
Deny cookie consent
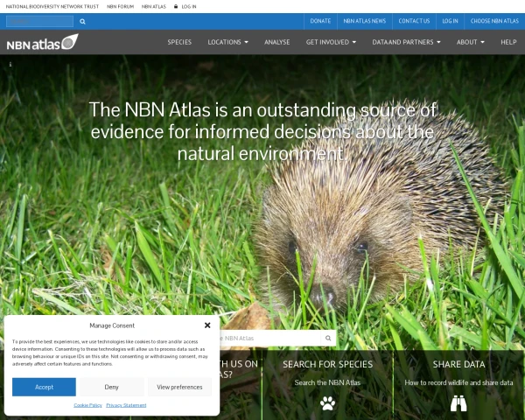[111, 387]
